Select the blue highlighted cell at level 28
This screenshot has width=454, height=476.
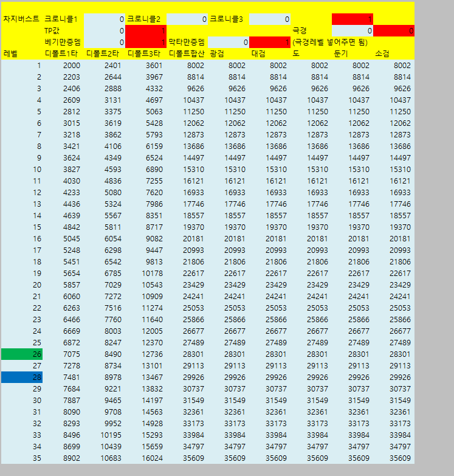(22, 377)
